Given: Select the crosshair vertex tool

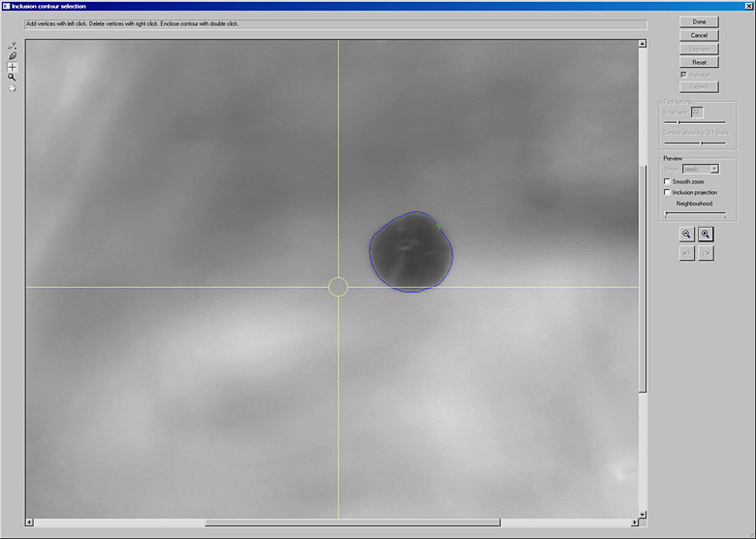Looking at the screenshot, I should click(12, 67).
